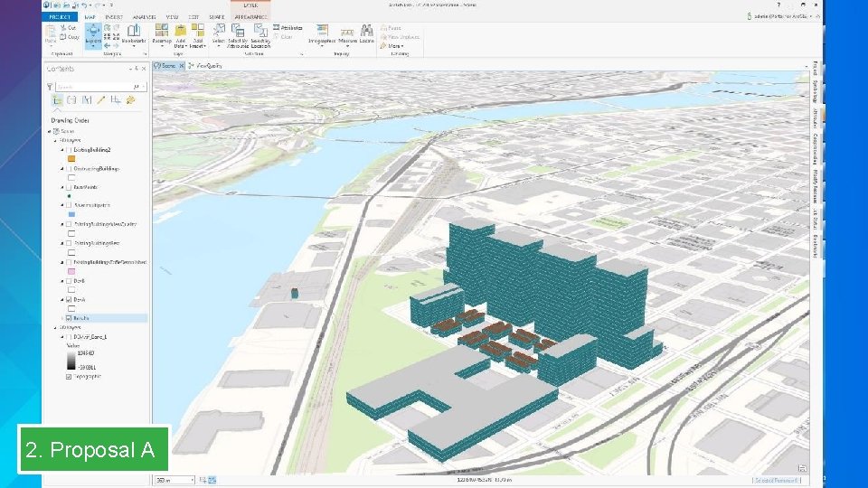Click the orange ExistingBuilding2 symbol swatch

point(71,159)
